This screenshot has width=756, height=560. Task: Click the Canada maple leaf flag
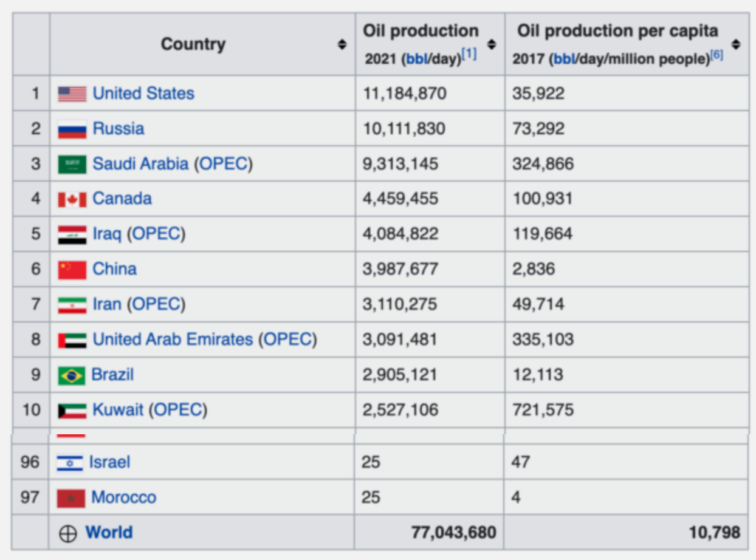coord(72,199)
